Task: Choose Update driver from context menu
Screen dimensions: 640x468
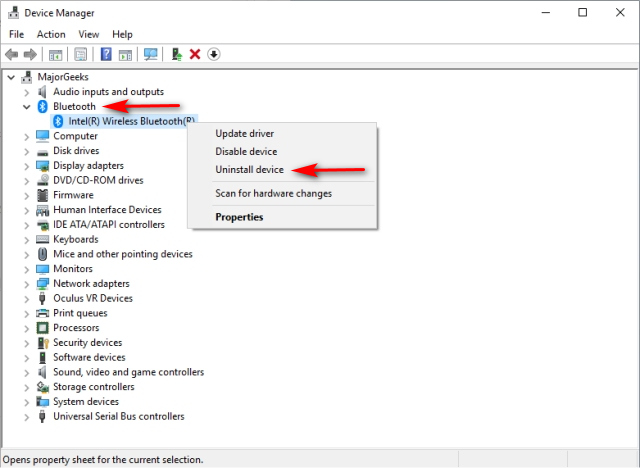Action: pos(282,133)
